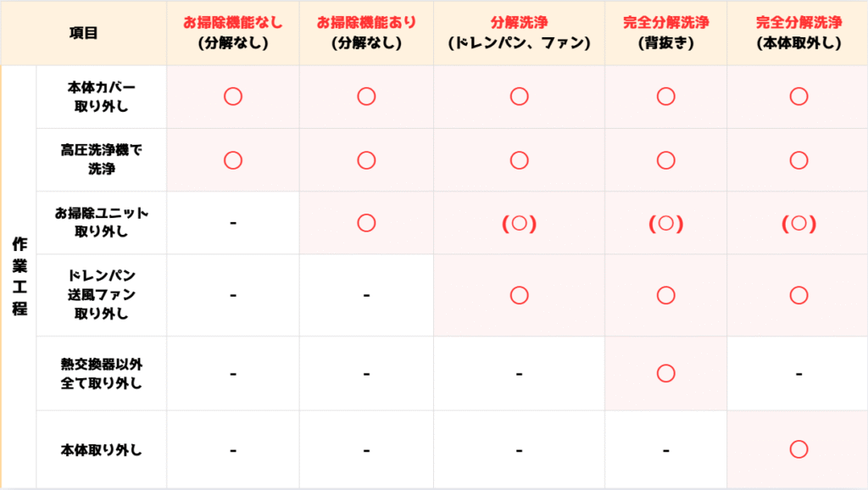Click the dash for 本体取り外し under お掃除機能なし
This screenshot has width=868, height=490.
[233, 450]
